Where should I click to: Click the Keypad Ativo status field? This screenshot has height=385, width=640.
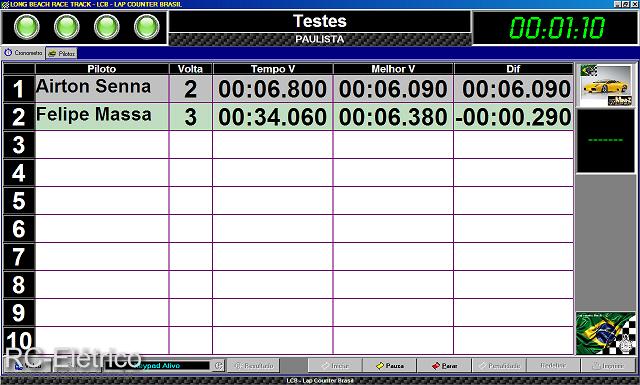[x=158, y=366]
